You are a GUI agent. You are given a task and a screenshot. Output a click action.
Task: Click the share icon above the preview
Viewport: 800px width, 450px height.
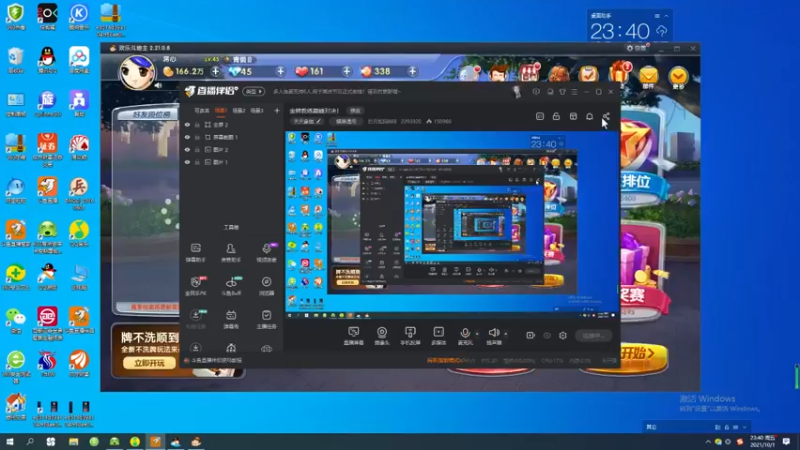[x=606, y=117]
